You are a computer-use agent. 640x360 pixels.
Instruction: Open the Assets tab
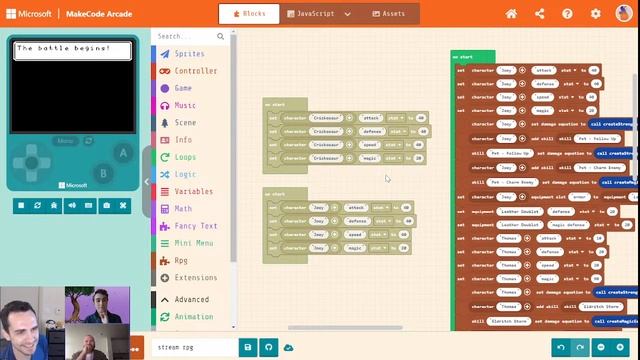click(389, 14)
